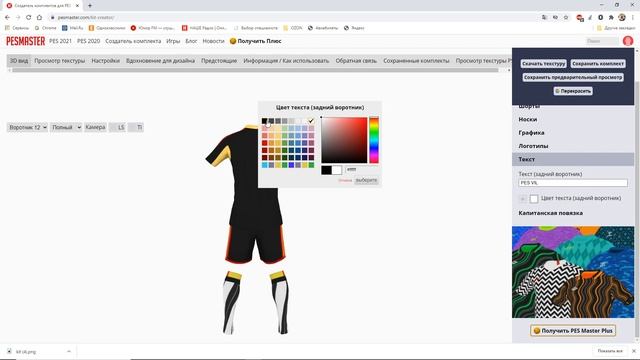The height and width of the screenshot is (360, 640).
Task: Open the Обратная связь tab
Action: pyautogui.click(x=356, y=60)
